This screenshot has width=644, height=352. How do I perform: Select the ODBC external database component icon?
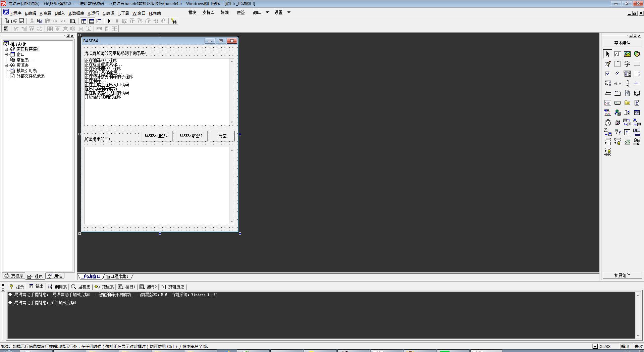[x=637, y=142]
